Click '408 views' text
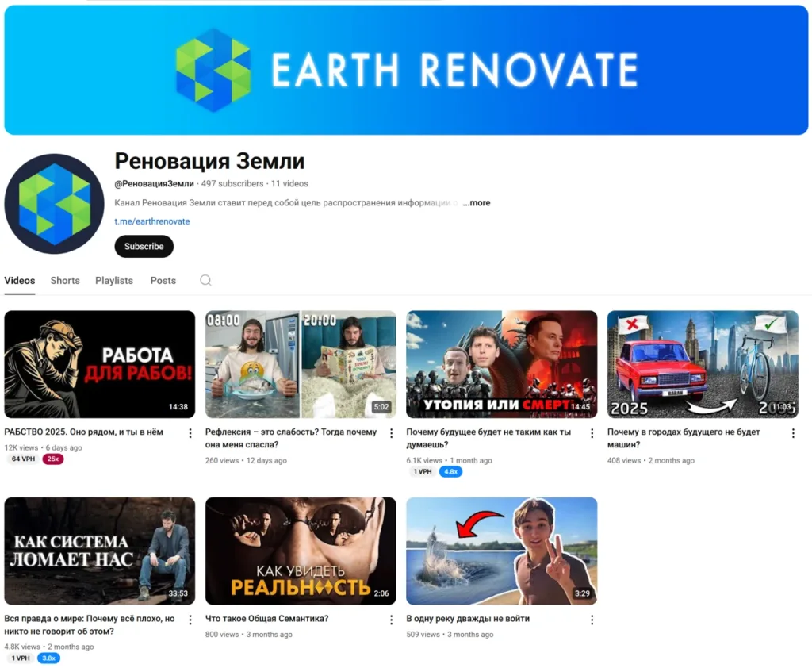 pos(624,460)
